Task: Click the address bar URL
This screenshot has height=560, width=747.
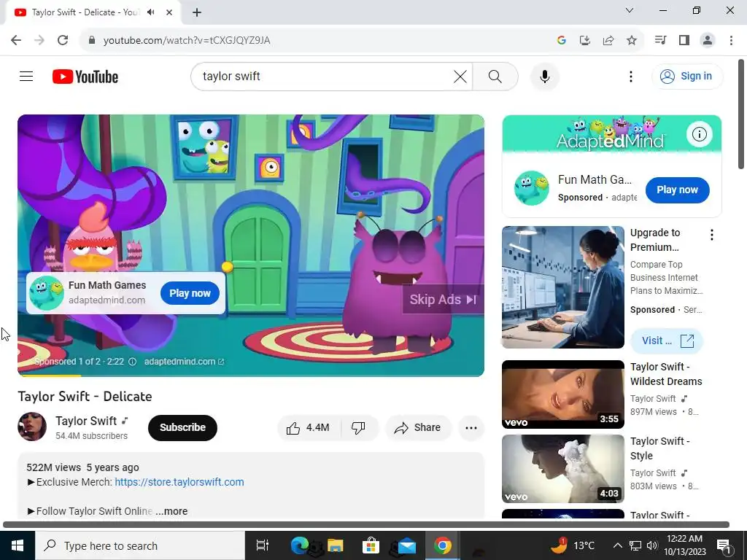Action: (187, 41)
